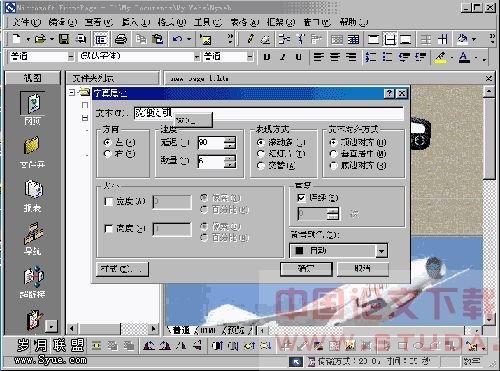Click the Center alignment icon
This screenshot has height=371, width=500.
tap(335, 57)
